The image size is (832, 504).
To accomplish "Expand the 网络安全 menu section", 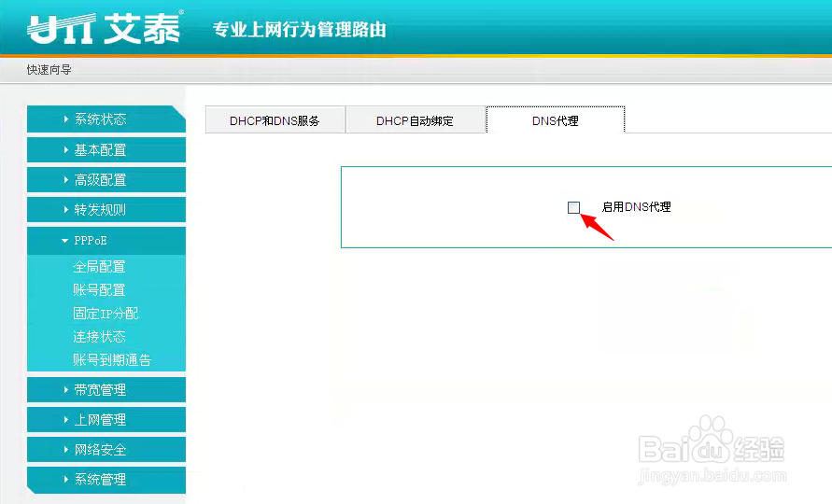I will click(x=106, y=449).
